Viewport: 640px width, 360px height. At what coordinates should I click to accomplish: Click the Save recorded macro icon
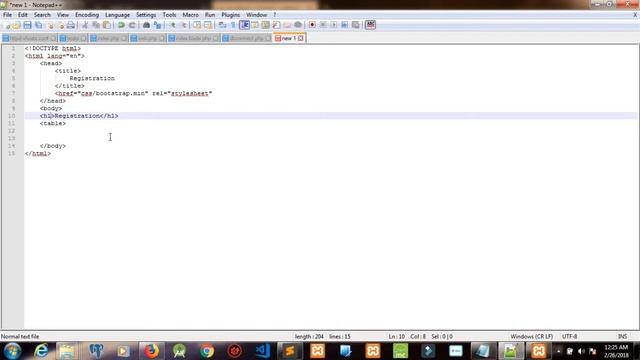356,25
